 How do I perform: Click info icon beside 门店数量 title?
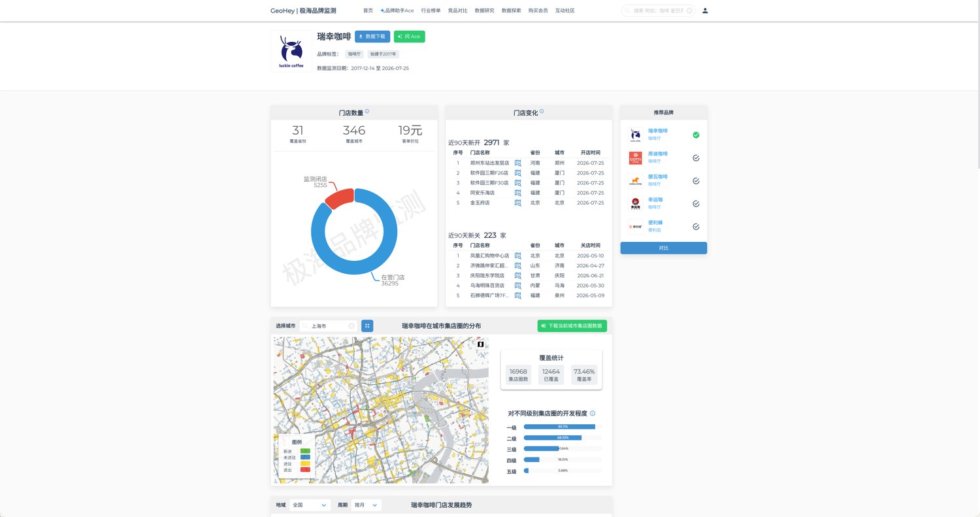(367, 112)
